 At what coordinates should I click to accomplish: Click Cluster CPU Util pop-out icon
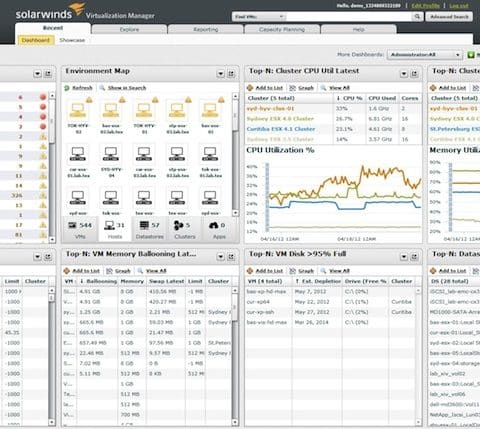pyautogui.click(x=414, y=74)
